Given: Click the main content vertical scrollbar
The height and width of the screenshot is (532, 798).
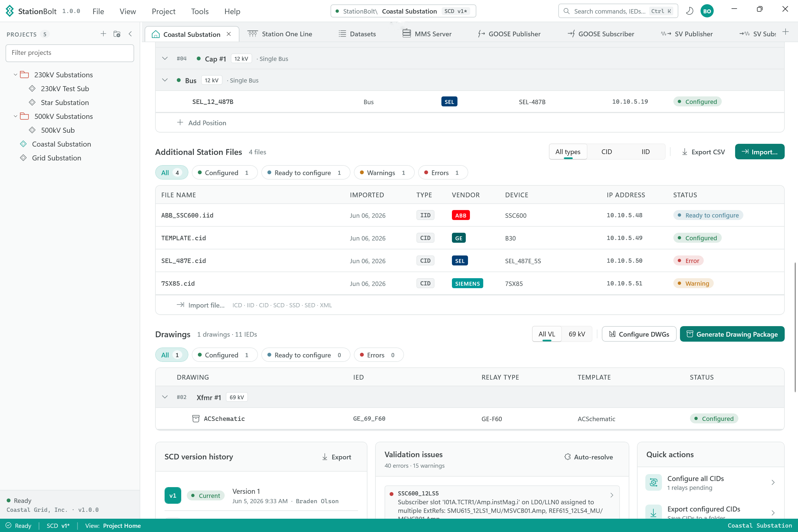Looking at the screenshot, I should tap(795, 328).
